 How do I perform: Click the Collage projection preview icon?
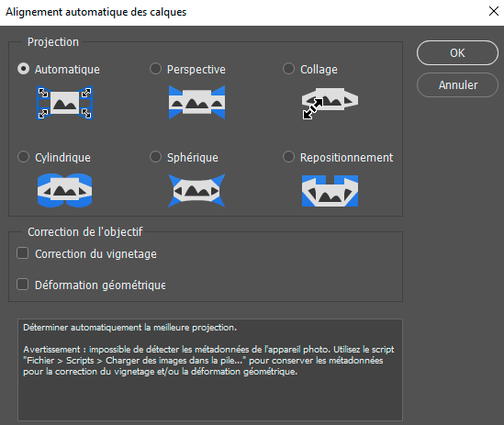330,103
